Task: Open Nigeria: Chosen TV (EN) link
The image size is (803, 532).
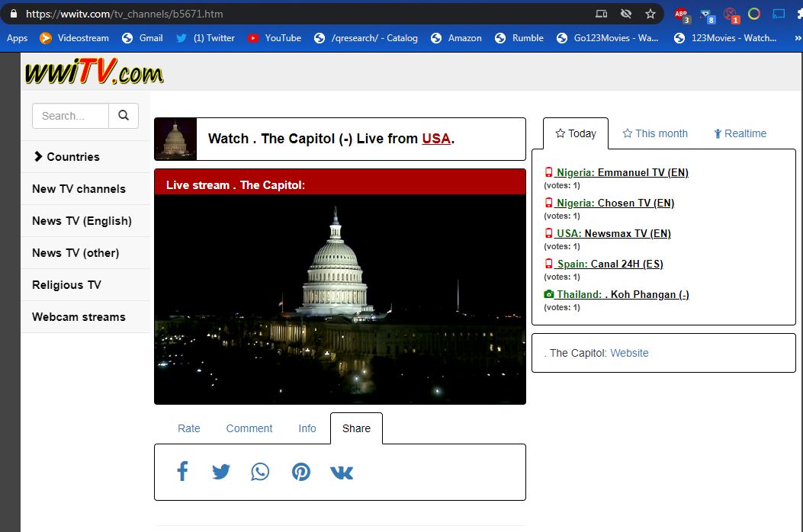Action: pyautogui.click(x=609, y=203)
